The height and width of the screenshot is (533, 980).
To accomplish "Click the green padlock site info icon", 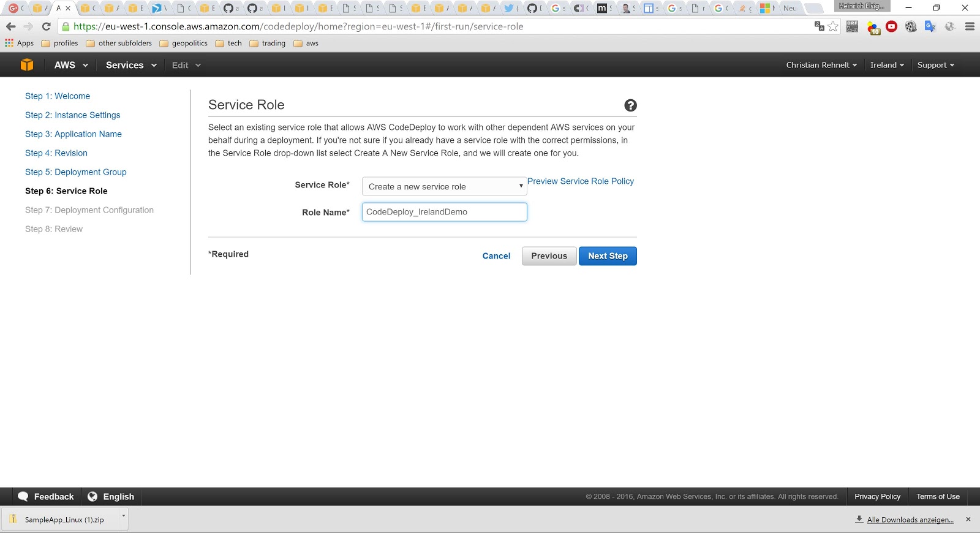I will [x=66, y=26].
